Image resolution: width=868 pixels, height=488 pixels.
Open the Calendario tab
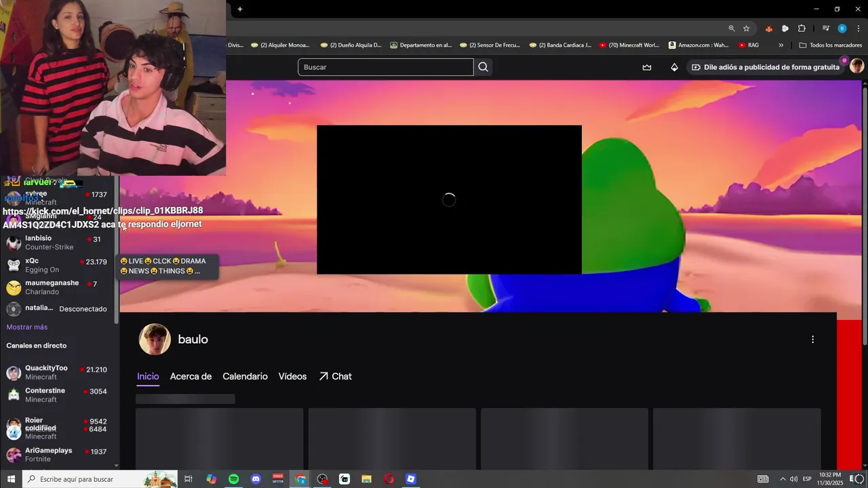click(x=245, y=376)
